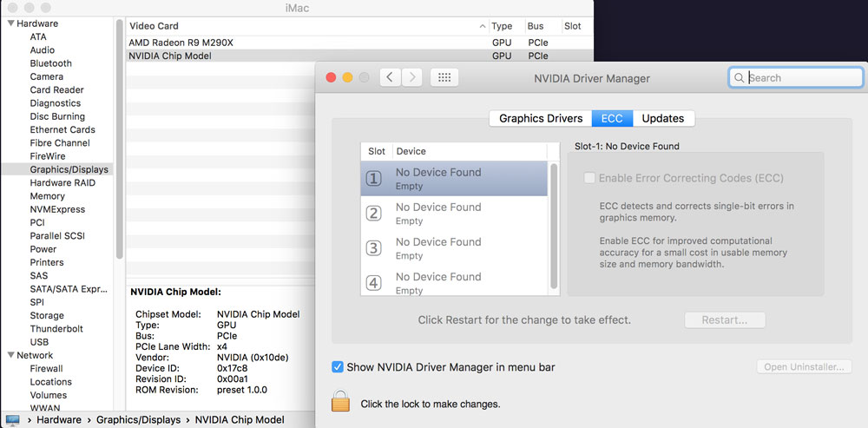Select slot 1 number icon
The height and width of the screenshot is (428, 868).
point(374,178)
